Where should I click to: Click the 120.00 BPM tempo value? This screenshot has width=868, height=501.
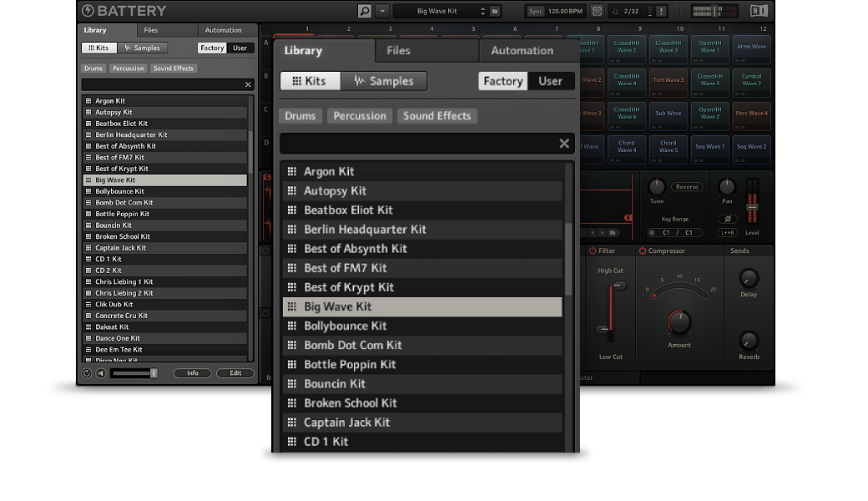565,11
